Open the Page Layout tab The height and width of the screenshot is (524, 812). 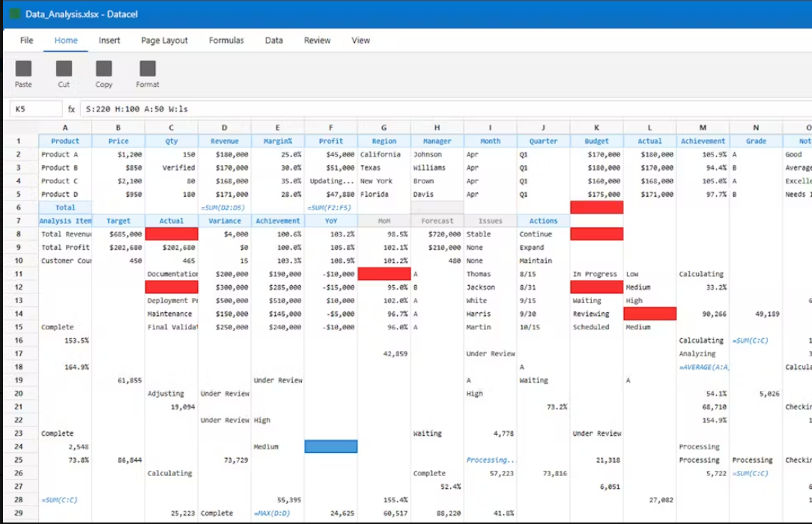tap(164, 40)
